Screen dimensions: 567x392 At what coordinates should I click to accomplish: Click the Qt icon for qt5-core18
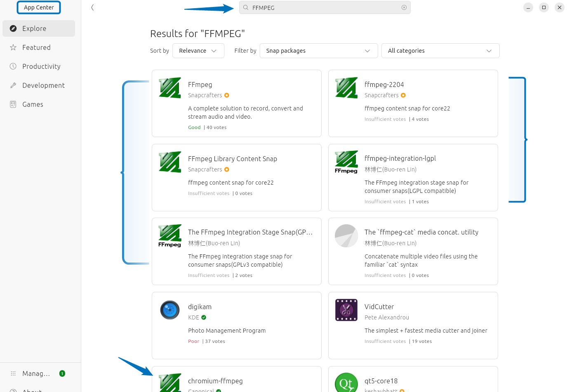click(346, 383)
